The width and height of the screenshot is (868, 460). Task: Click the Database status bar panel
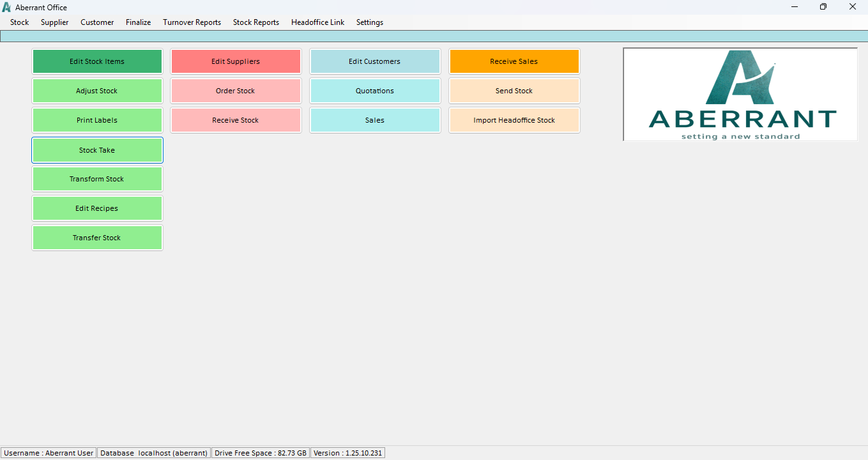153,453
